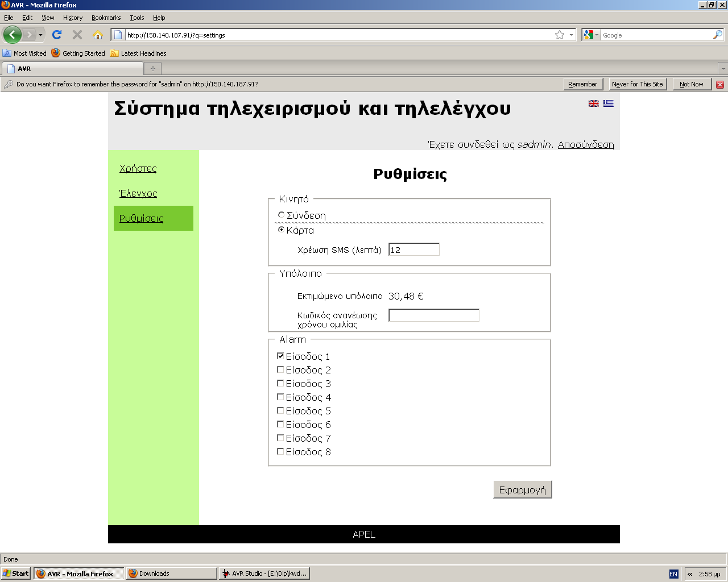Click the forward navigation arrow
Screen dimensions: 728x582
point(29,35)
